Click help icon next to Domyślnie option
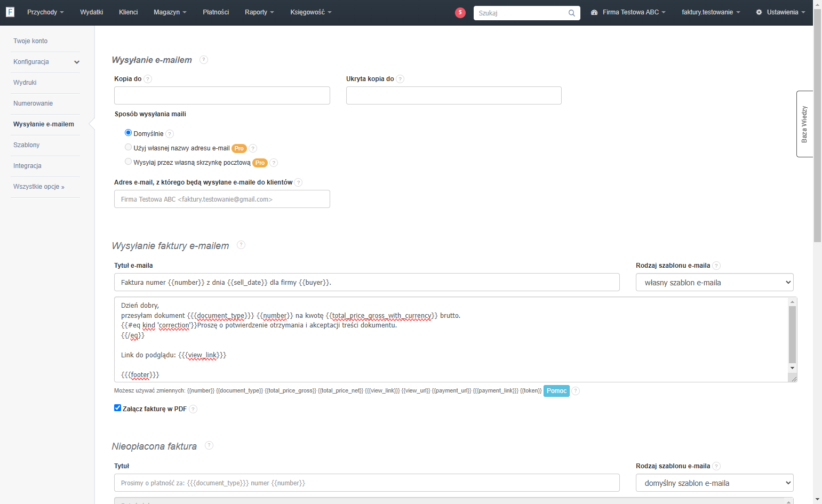The image size is (822, 504). click(170, 134)
